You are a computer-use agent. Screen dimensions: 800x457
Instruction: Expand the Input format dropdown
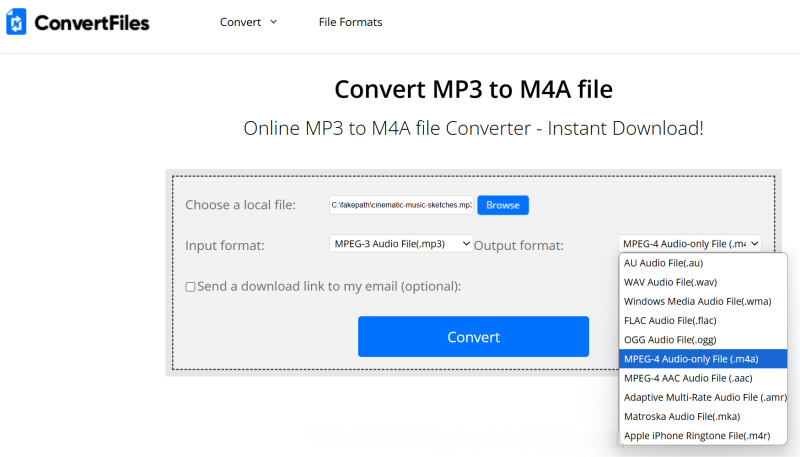[401, 243]
